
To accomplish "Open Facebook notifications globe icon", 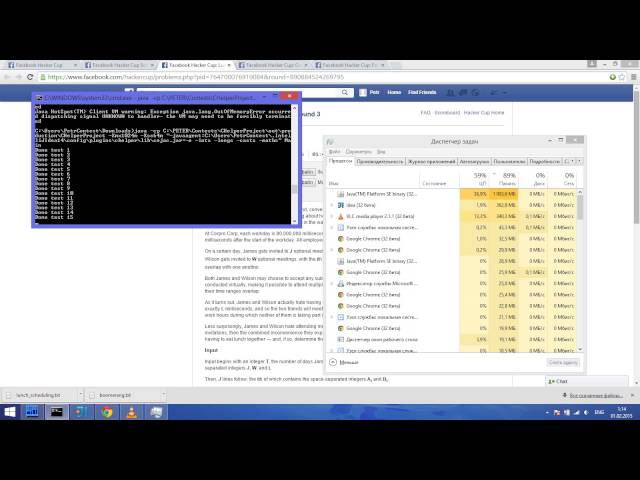I will 476,93.
